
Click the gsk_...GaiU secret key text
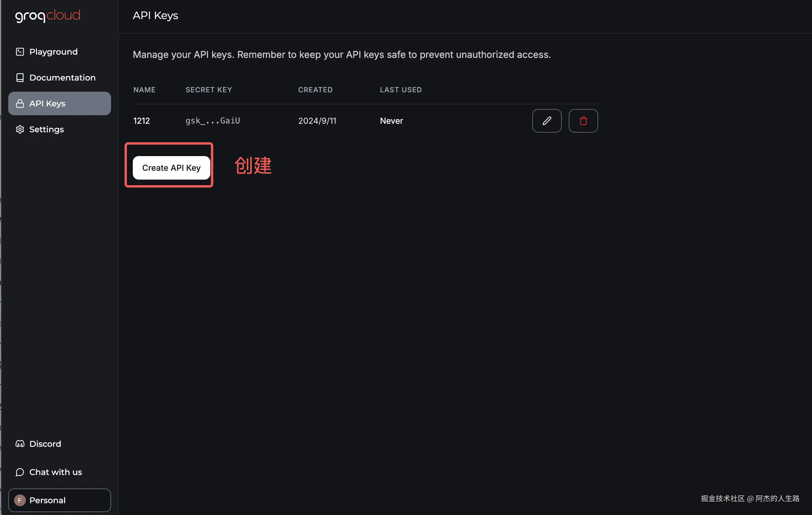coord(213,121)
